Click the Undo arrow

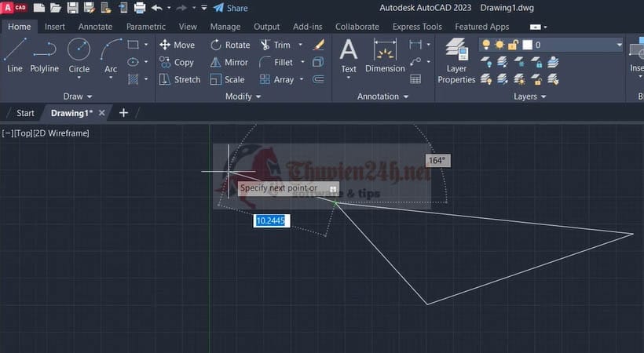tap(156, 8)
